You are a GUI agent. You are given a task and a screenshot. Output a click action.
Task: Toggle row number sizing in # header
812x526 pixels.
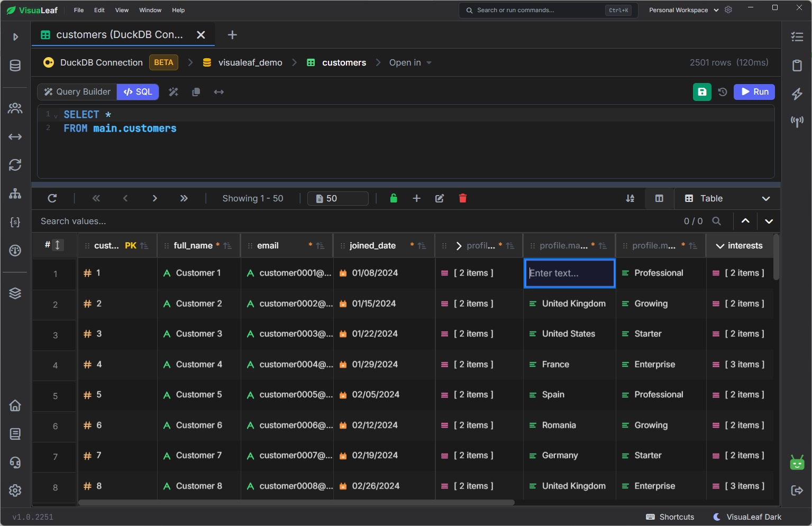58,245
